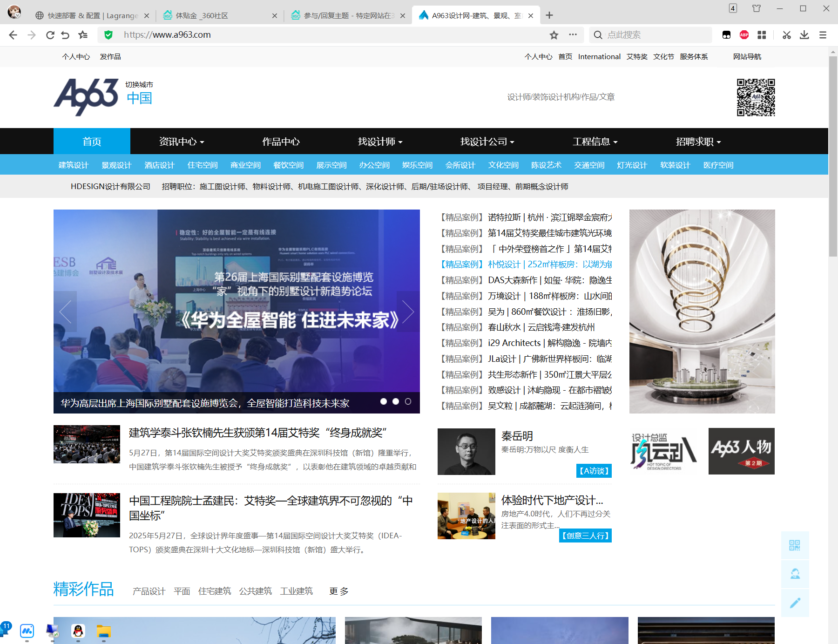Screen dimensions: 838x644
Task: Open the 【A访谈】 link for 秦岳明
Action: [x=594, y=471]
